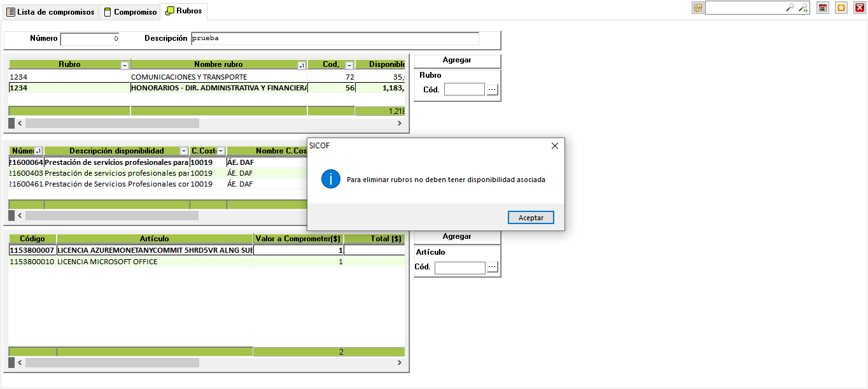Click the Agregar button above Artículo

[x=457, y=236]
